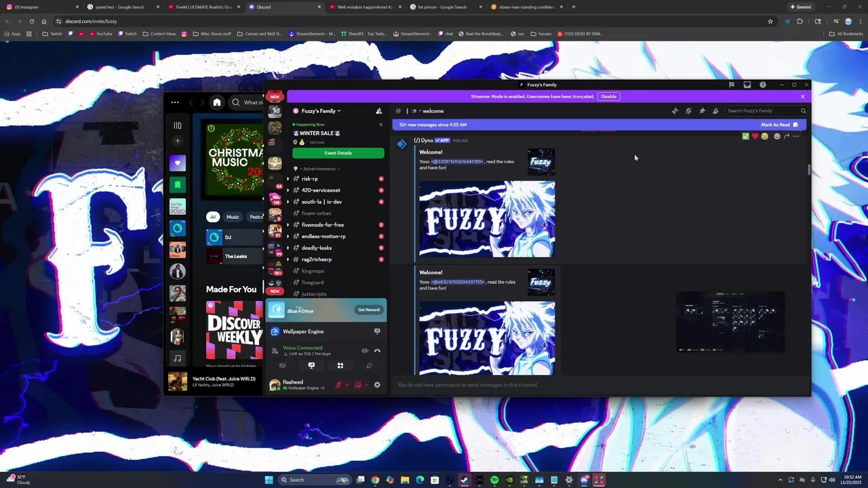Expand 420-servicesnet channel arrow
Image resolution: width=868 pixels, height=488 pixels.
pos(288,190)
